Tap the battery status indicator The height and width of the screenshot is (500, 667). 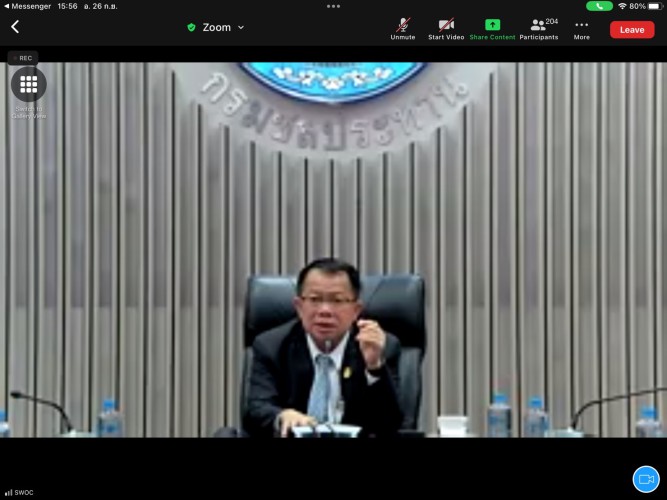click(652, 6)
